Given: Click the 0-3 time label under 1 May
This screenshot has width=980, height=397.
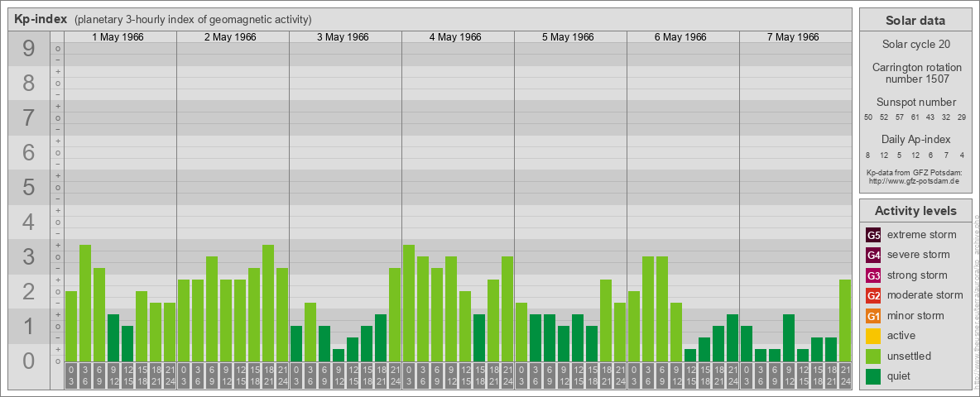Looking at the screenshot, I should tap(71, 376).
